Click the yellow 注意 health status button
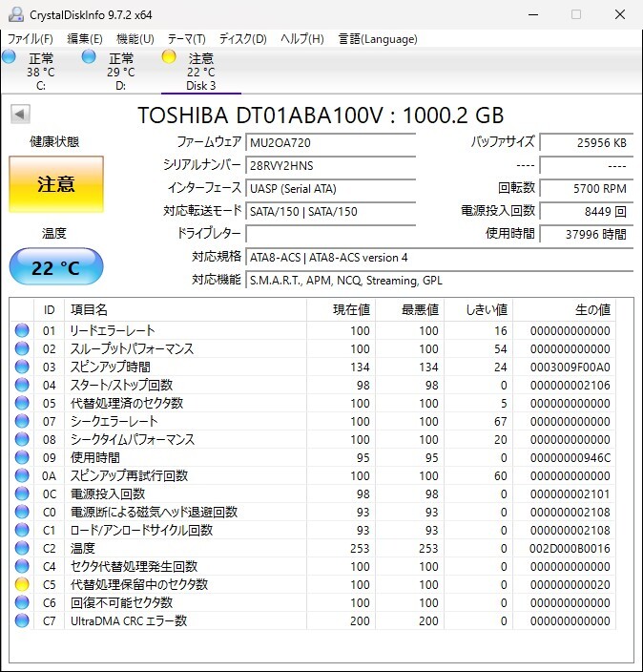The height and width of the screenshot is (672, 643). 56,184
